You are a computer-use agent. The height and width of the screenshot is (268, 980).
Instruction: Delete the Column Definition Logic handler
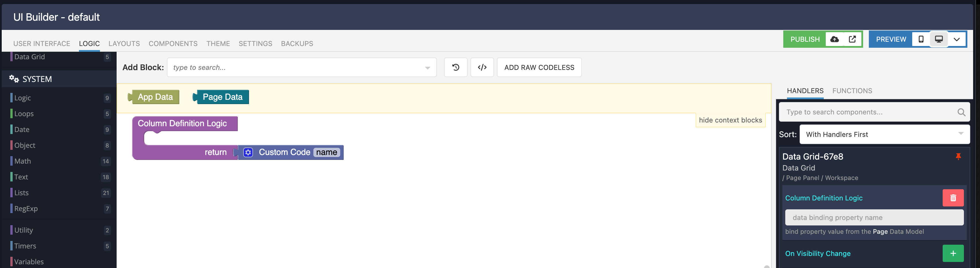953,198
